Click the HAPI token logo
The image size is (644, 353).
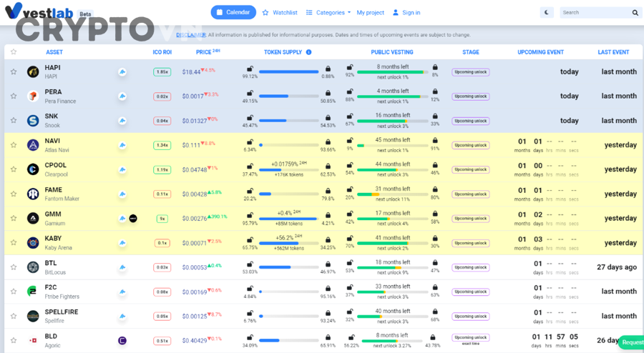[x=33, y=71]
